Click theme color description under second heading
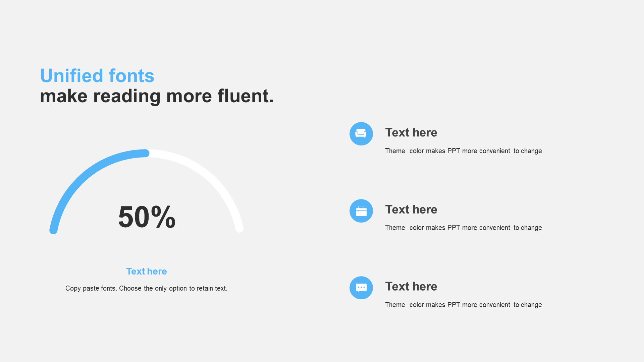Screen dimensions: 644x362 [x=464, y=228]
